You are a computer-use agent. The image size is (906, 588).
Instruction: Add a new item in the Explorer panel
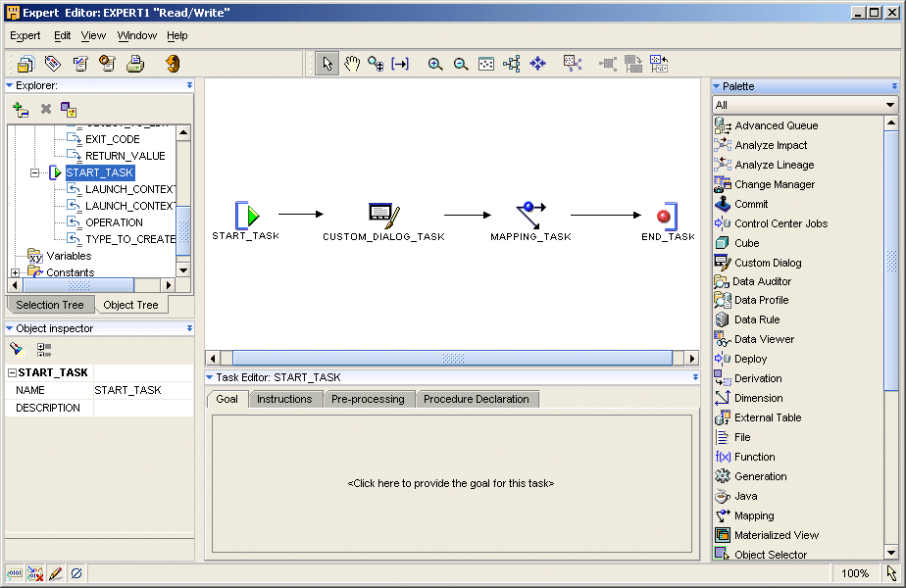point(20,109)
